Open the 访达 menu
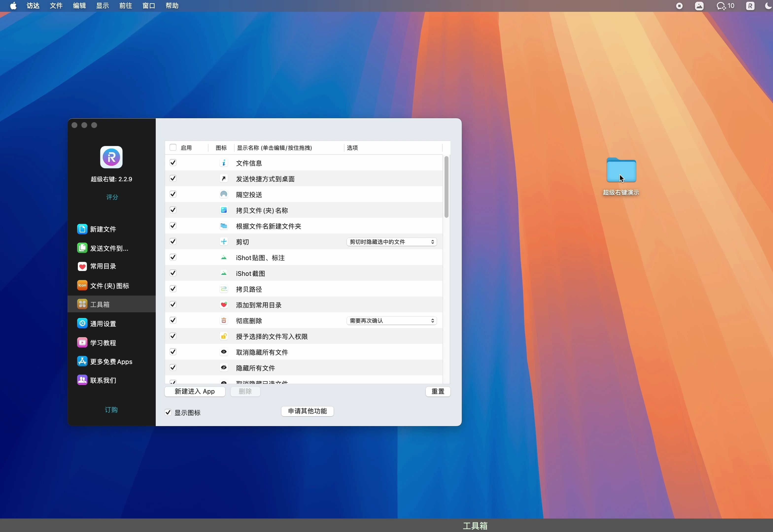Image resolution: width=773 pixels, height=532 pixels. pos(33,6)
